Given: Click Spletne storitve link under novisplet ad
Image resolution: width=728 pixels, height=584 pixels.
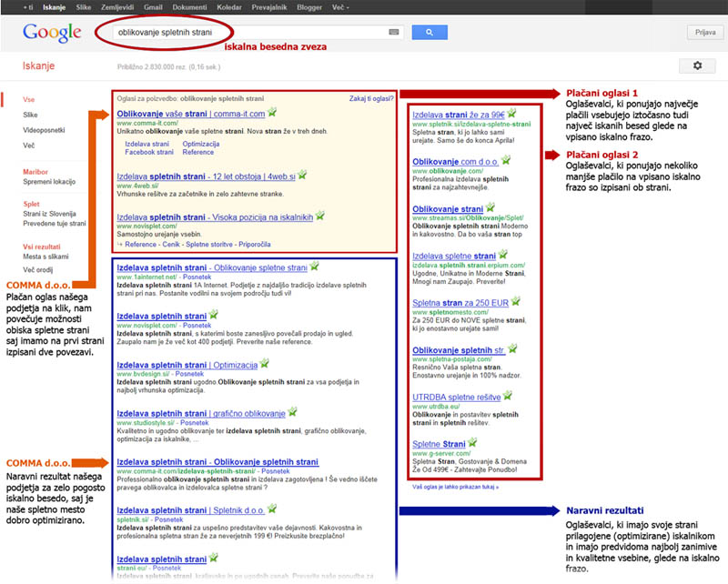Looking at the screenshot, I should point(209,244).
